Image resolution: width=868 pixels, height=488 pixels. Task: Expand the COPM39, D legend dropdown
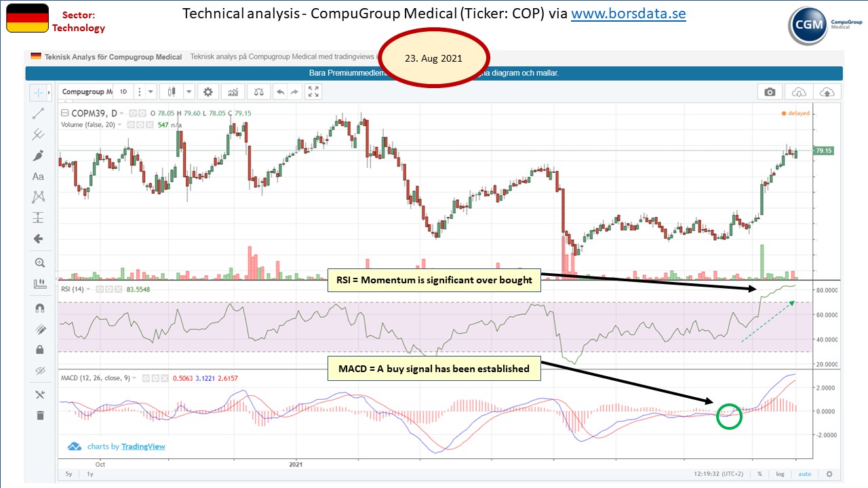(x=121, y=113)
